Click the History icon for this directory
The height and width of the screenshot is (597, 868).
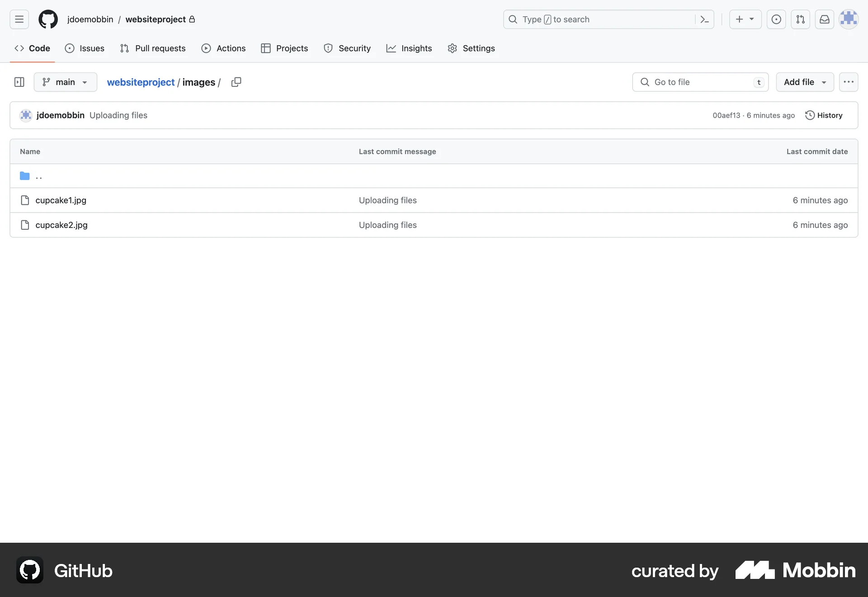(x=809, y=115)
